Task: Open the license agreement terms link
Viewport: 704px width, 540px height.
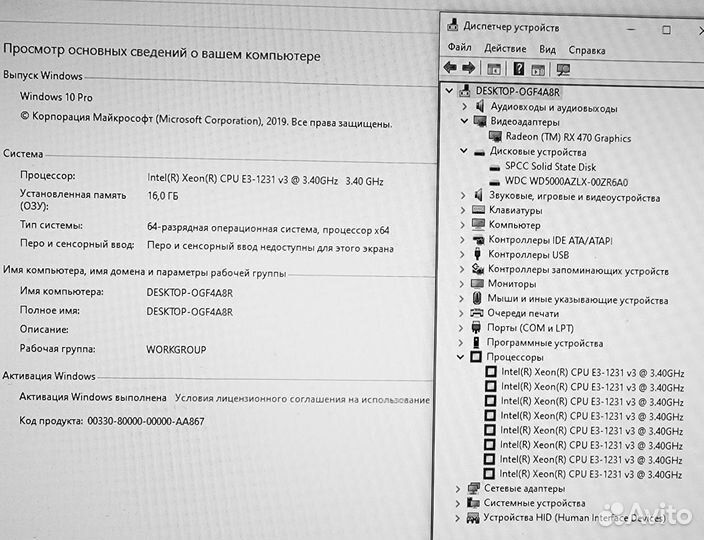Action: tap(302, 399)
